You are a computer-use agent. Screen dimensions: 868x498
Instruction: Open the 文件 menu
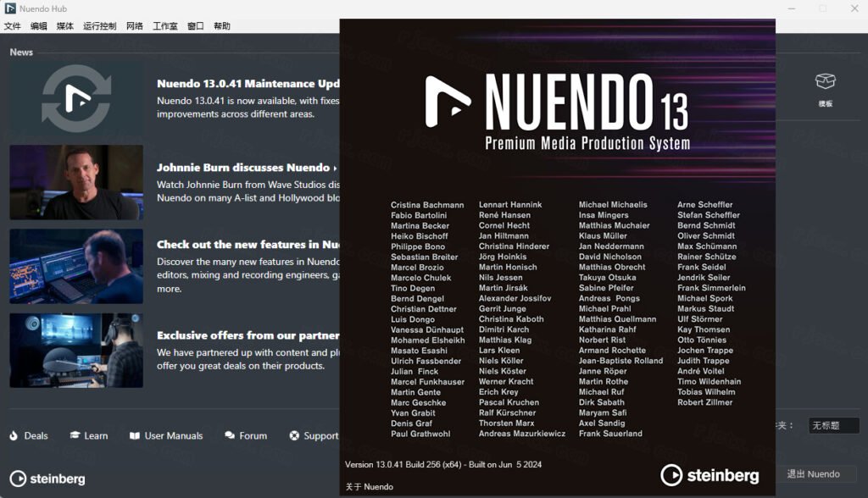[12, 26]
